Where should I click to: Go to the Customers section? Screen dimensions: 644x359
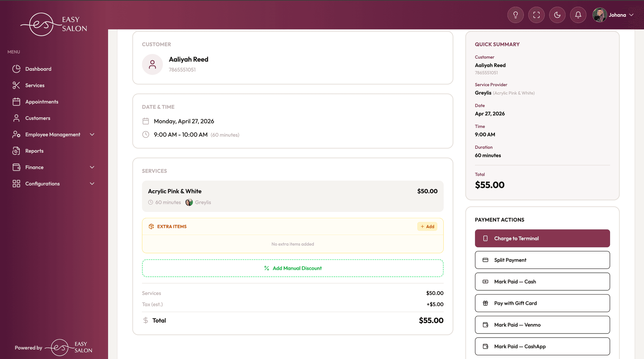pyautogui.click(x=37, y=118)
